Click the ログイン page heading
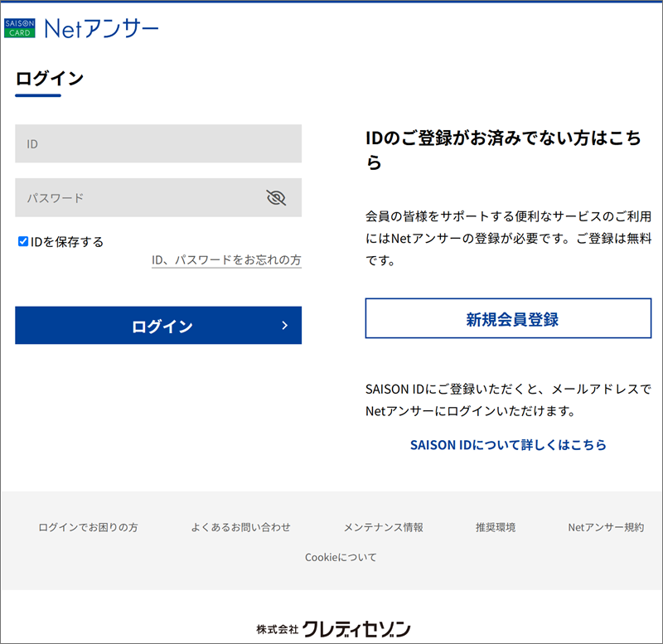Viewport: 663px width, 644px height. point(50,79)
